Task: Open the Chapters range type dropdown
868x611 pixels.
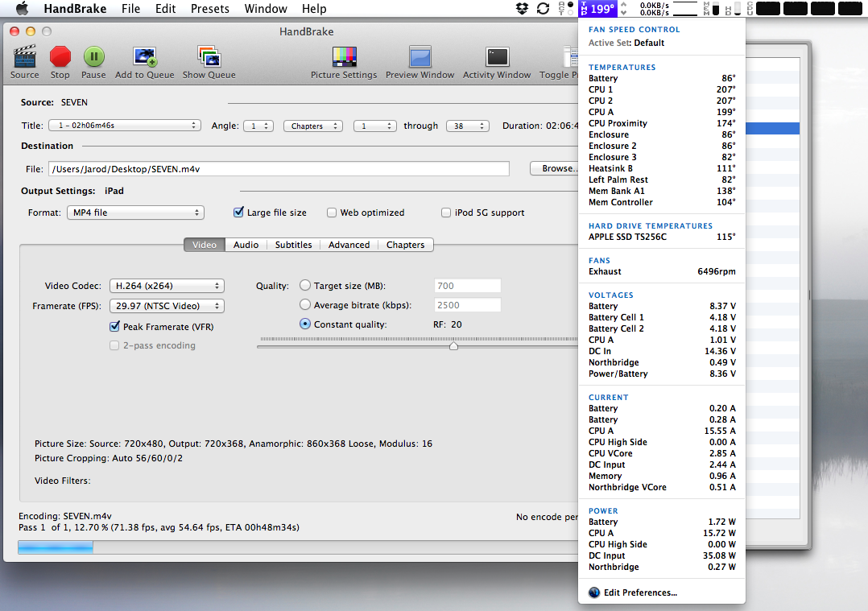Action: (313, 126)
